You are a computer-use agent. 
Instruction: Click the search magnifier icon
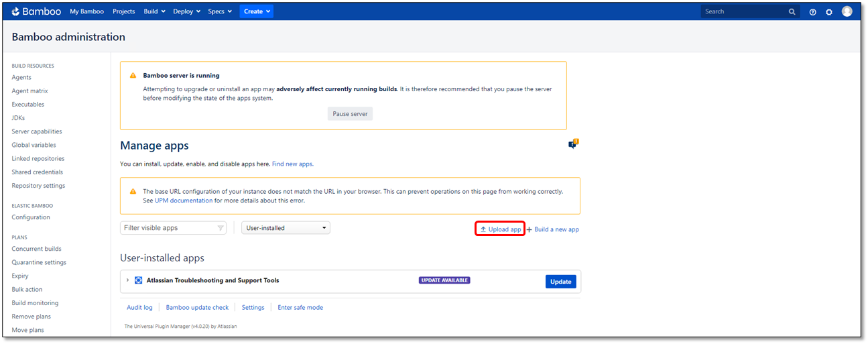click(792, 11)
